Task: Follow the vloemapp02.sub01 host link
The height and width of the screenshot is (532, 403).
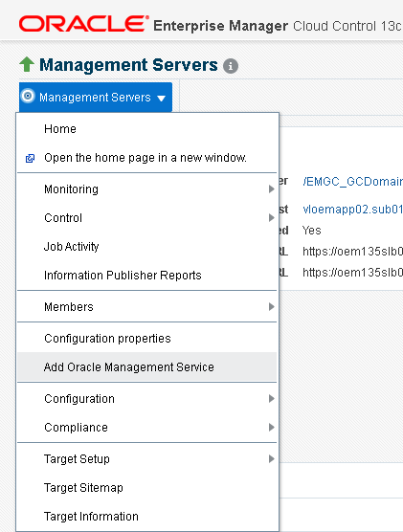Action: click(x=353, y=210)
